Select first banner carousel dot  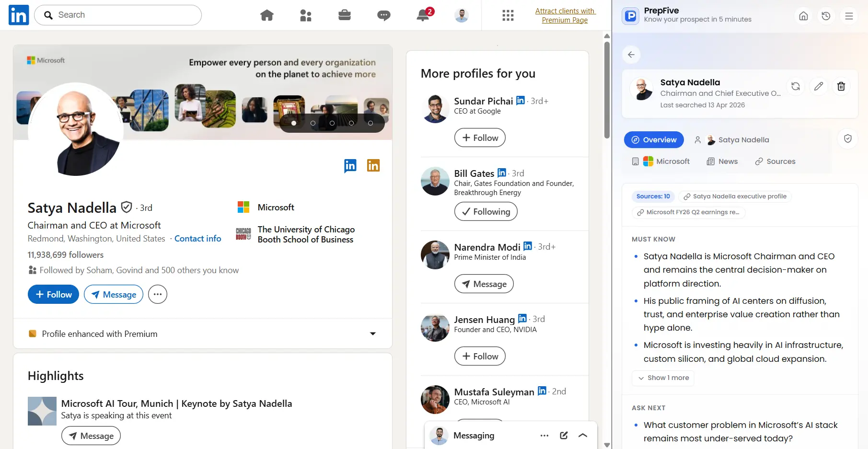[294, 123]
